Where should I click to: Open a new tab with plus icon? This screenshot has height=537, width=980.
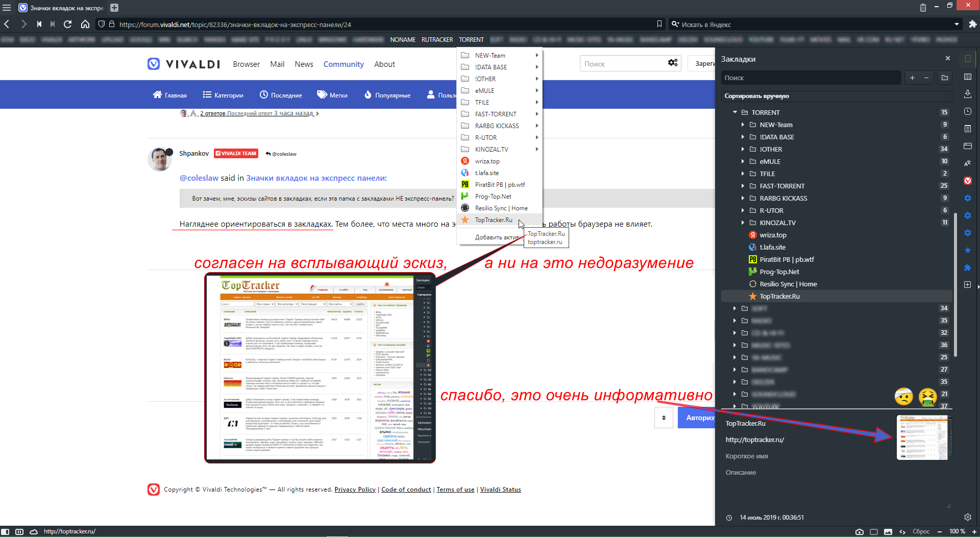tap(114, 8)
